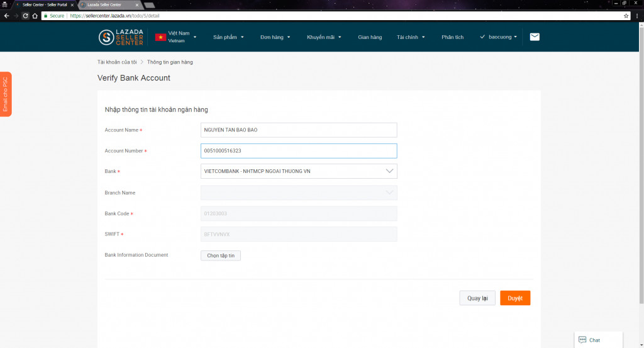The image size is (644, 348).
Task: Click into the Account Number field
Action: click(x=299, y=151)
